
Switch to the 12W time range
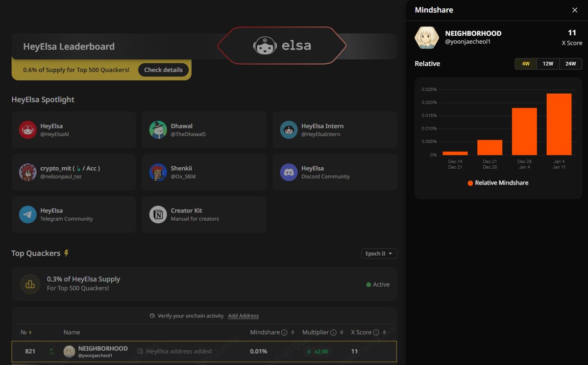[x=548, y=64]
